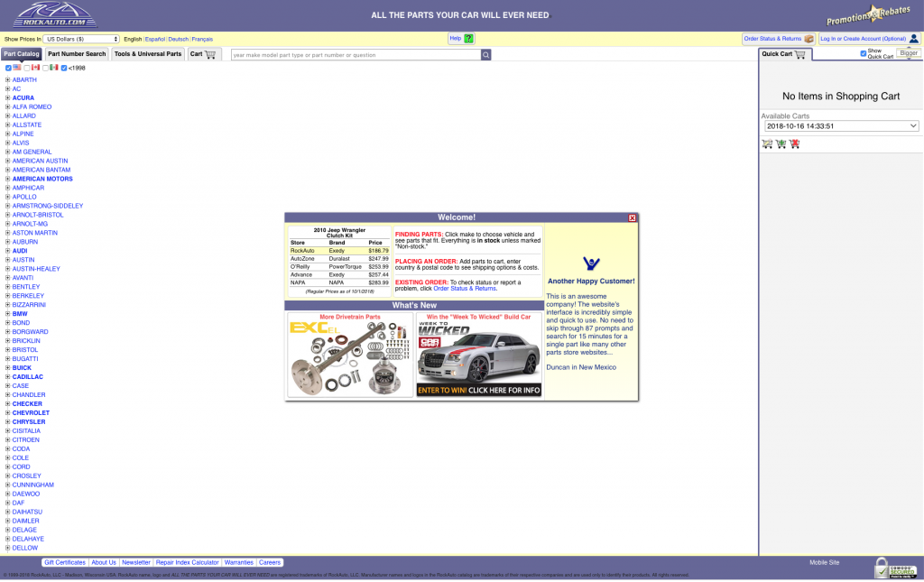Click the green Help question mark icon

click(468, 39)
